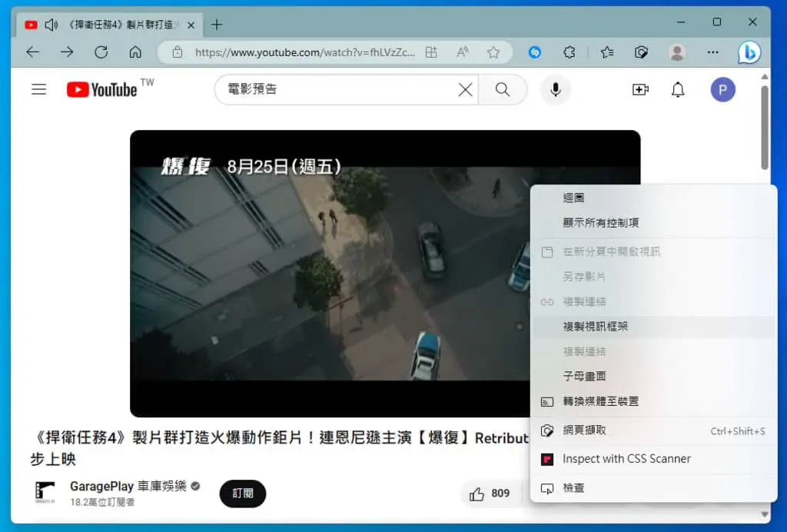Screen dimensions: 787x532
Task: Start voice search with the microphone icon
Action: point(555,90)
